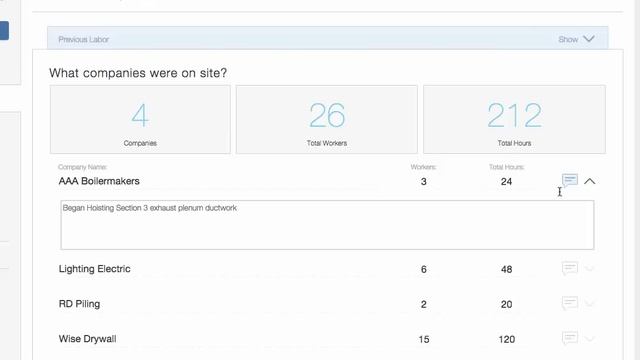Click Wise Drywall total hours 120

[x=507, y=340]
